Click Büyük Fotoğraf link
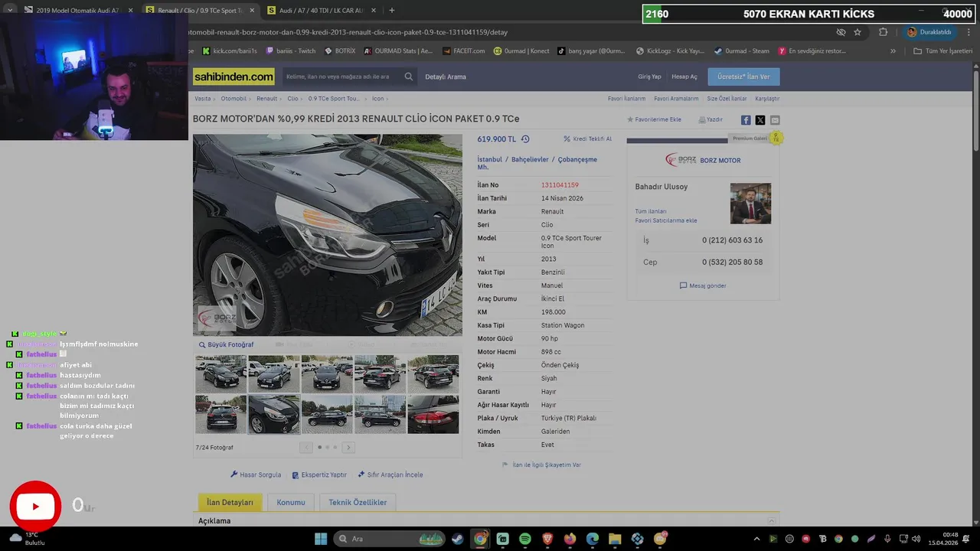Screen dimensions: 980x551 pos(226,344)
